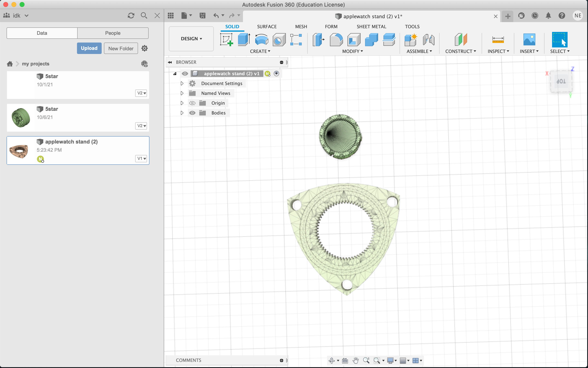Image resolution: width=588 pixels, height=368 pixels.
Task: Click the Undo arrow
Action: point(216,16)
